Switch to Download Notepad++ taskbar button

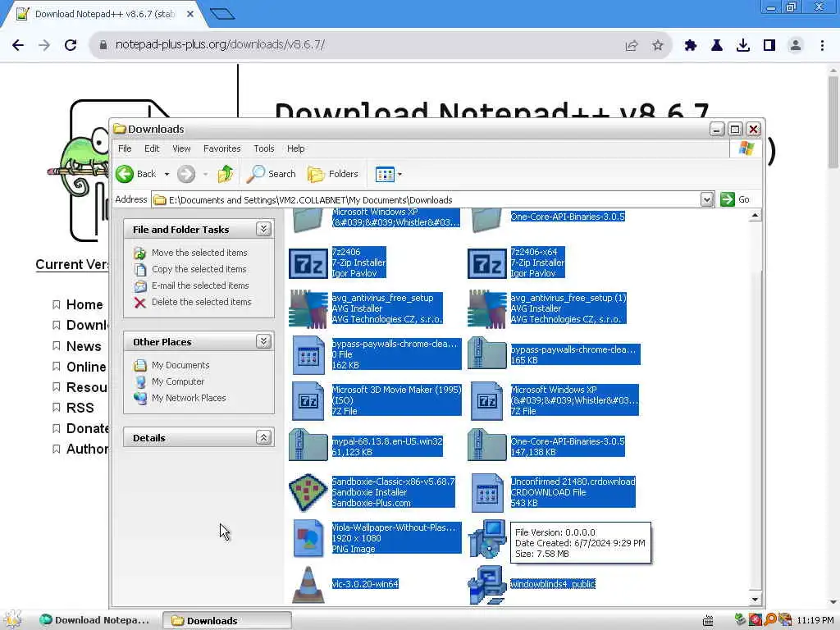tap(97, 620)
